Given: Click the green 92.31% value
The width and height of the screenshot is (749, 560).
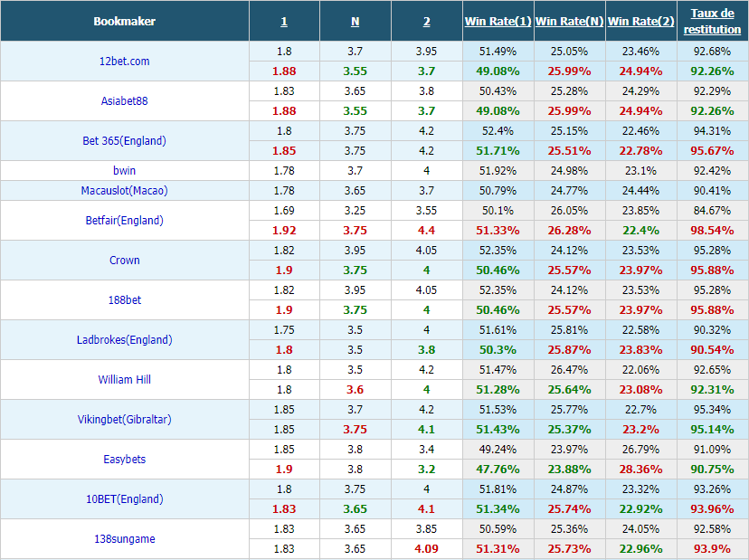Looking at the screenshot, I should coord(712,390).
